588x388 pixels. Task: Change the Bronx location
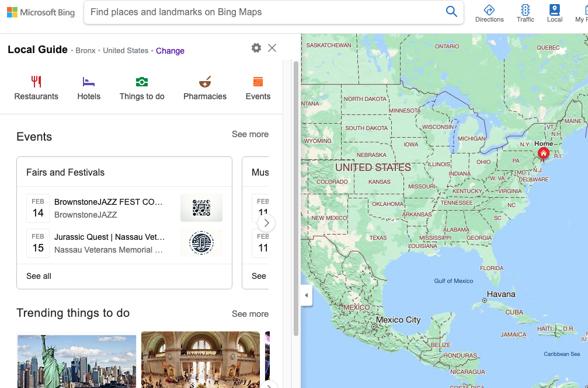170,51
